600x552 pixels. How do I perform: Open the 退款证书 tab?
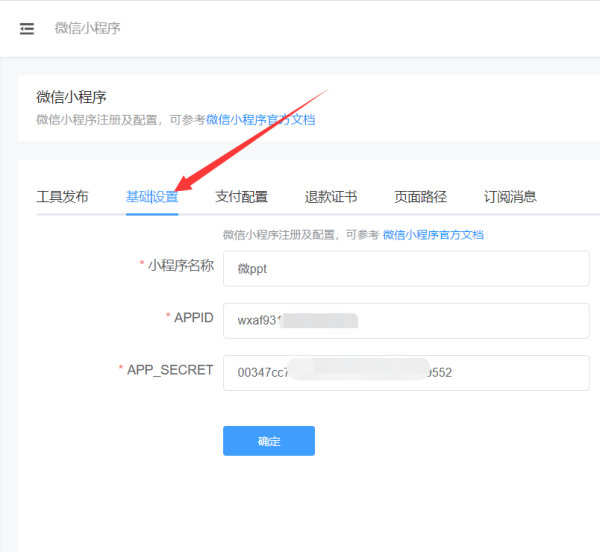pyautogui.click(x=331, y=197)
